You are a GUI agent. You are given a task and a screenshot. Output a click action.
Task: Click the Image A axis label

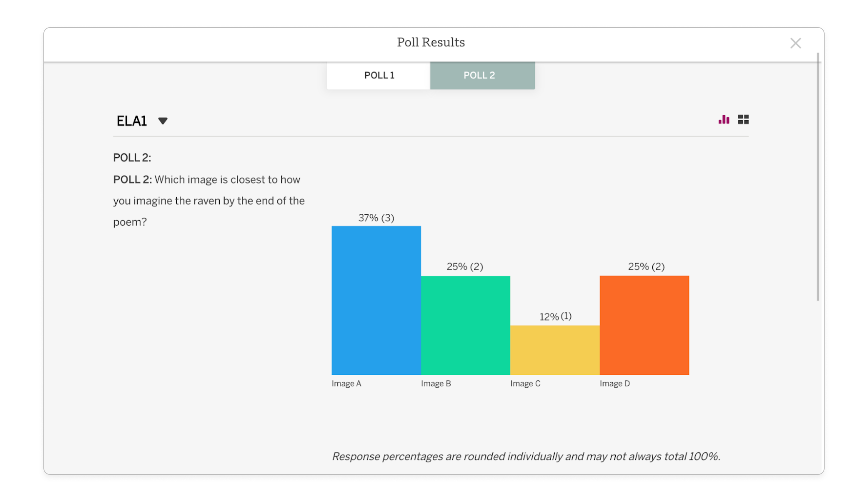click(x=346, y=384)
